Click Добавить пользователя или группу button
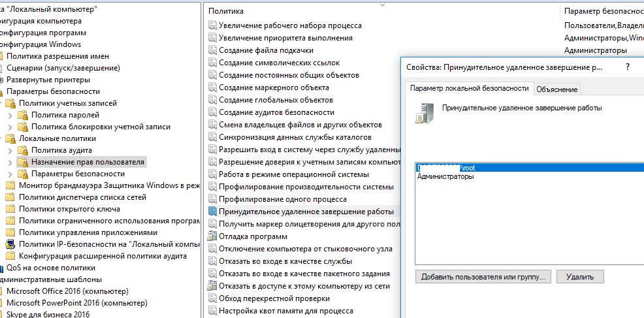The image size is (644, 318). [483, 276]
